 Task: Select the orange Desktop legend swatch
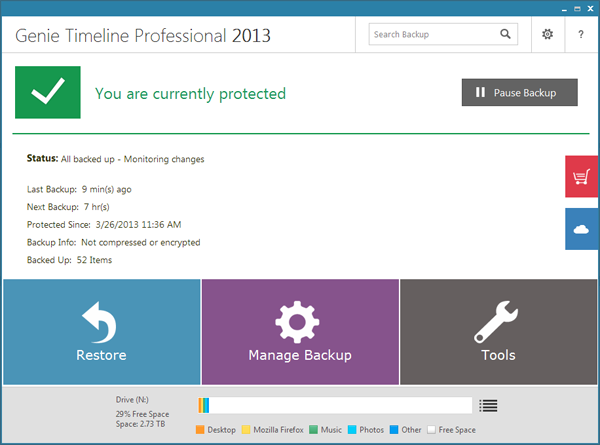point(200,430)
